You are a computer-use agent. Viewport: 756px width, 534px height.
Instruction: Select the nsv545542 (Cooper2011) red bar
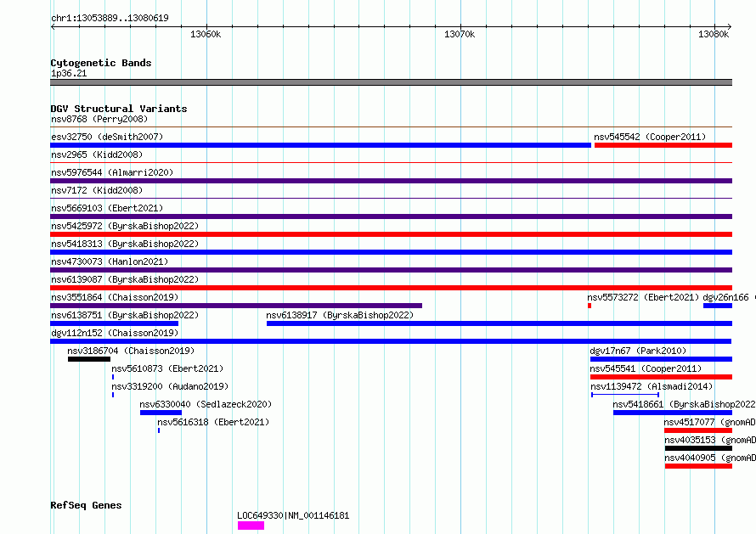pos(663,145)
